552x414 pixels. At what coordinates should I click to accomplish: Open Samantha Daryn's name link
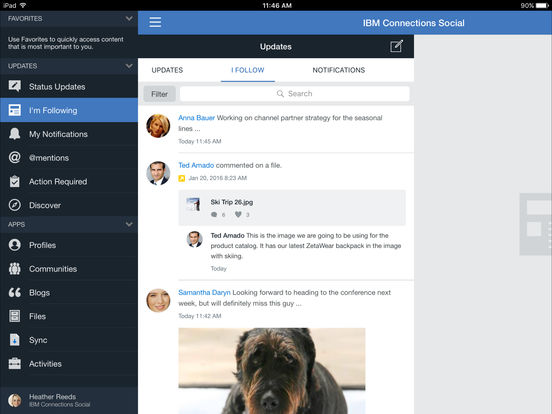(x=204, y=293)
